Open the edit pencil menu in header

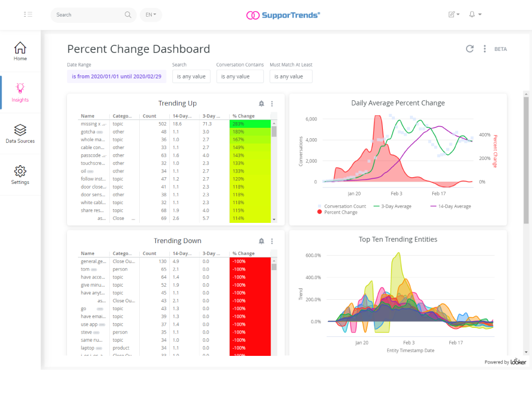pos(454,15)
